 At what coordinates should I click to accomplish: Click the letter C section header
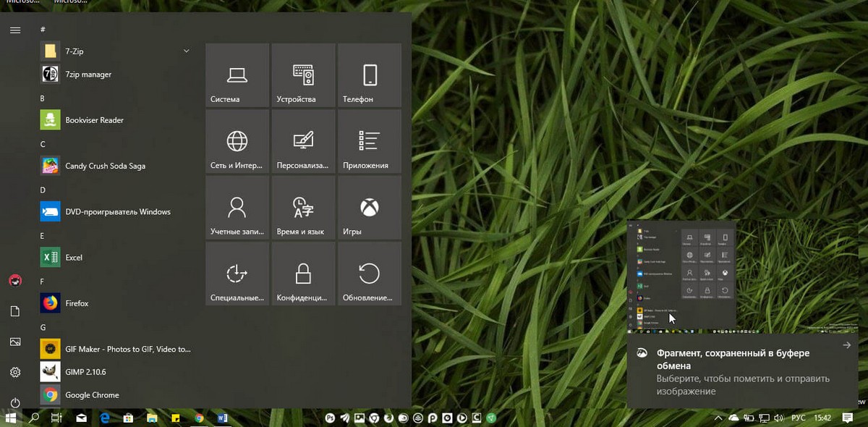(x=43, y=144)
